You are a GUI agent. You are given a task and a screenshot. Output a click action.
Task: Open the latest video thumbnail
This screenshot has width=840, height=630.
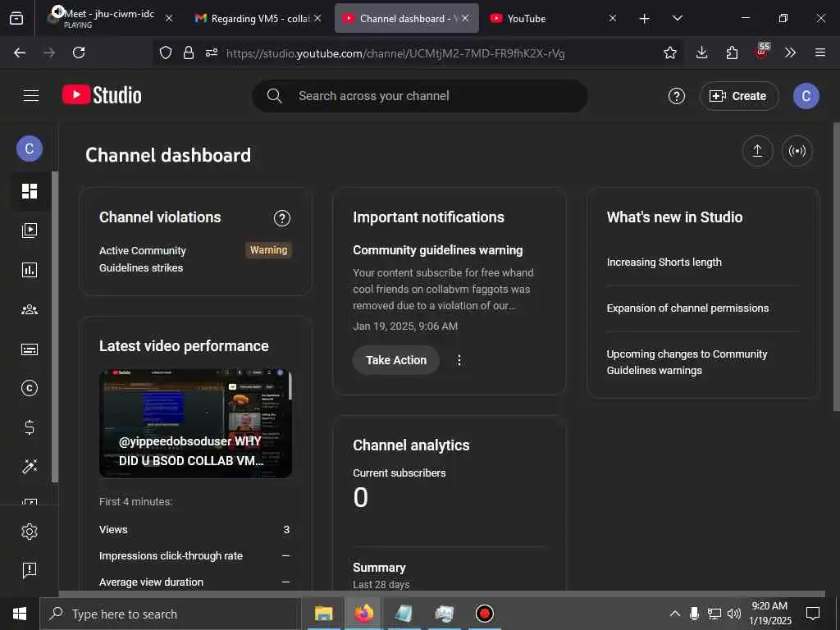click(195, 422)
